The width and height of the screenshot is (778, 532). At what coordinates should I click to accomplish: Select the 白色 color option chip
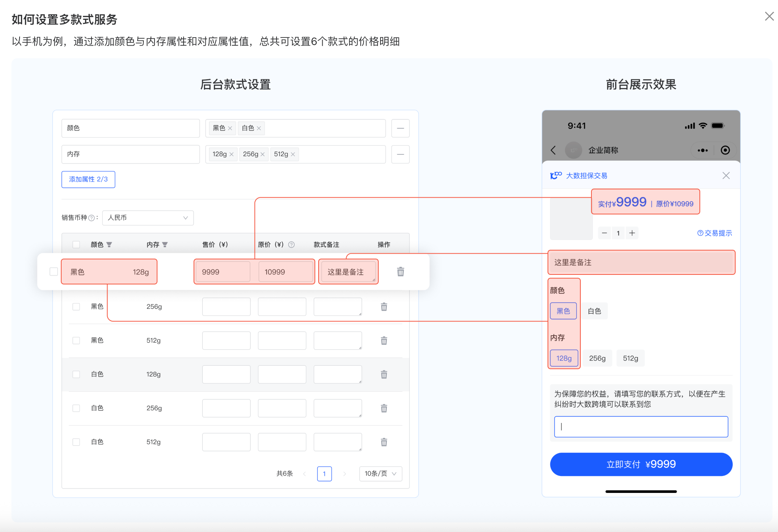click(x=594, y=311)
